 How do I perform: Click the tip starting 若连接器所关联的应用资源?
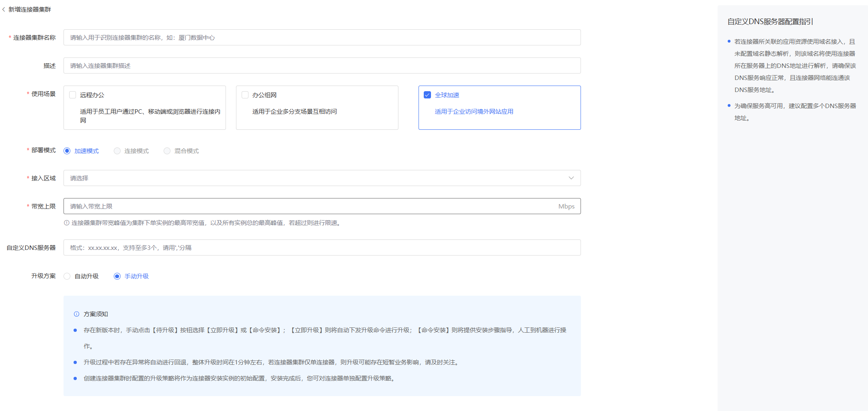pos(795,66)
